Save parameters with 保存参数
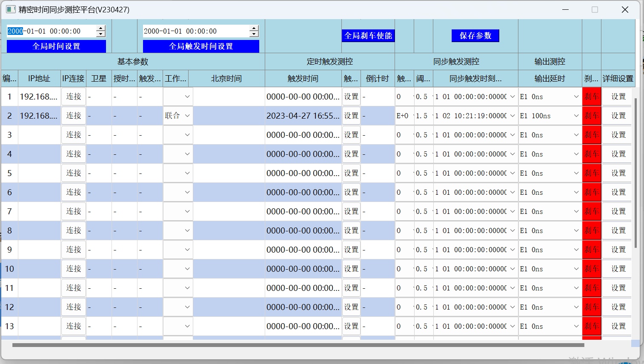This screenshot has width=644, height=364. (x=475, y=36)
